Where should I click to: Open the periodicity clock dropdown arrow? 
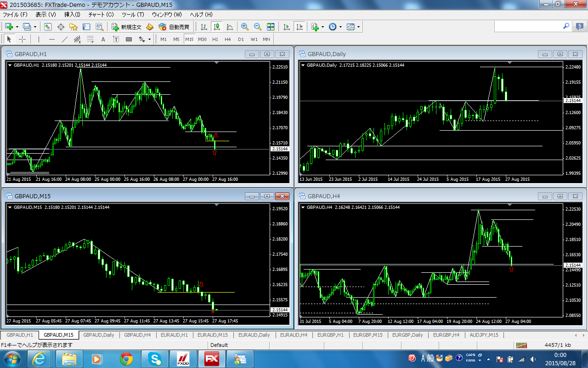point(340,27)
